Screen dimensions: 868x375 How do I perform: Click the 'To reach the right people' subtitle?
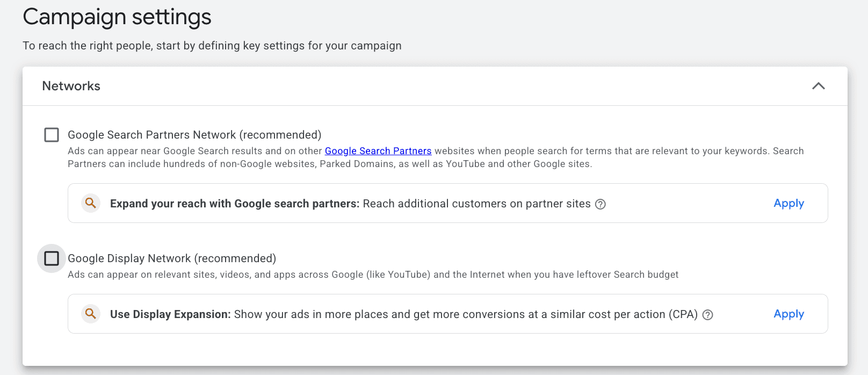(212, 46)
